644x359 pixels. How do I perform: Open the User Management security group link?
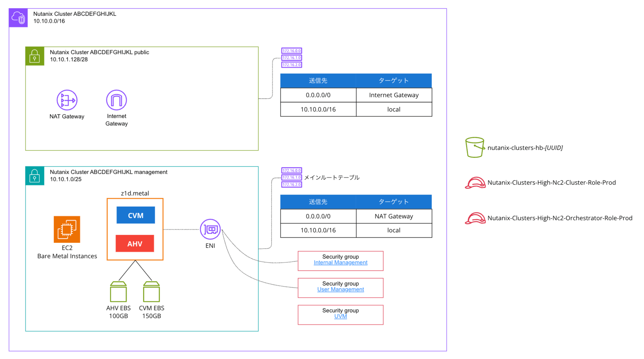[x=341, y=289]
